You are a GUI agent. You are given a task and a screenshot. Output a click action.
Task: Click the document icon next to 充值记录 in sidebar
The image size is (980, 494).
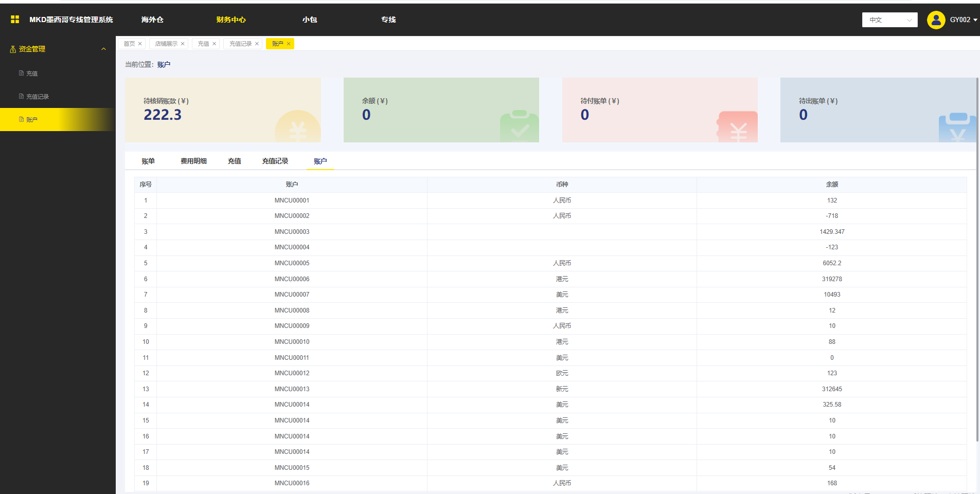21,97
